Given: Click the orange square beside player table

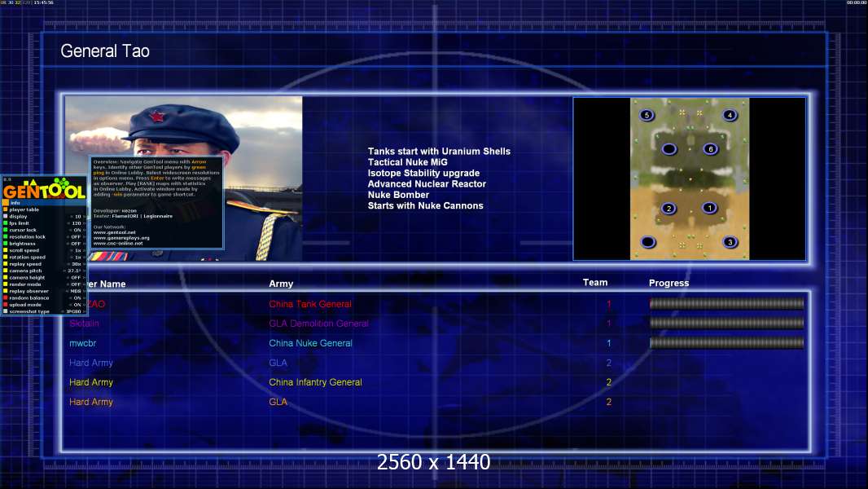Looking at the screenshot, I should [6, 209].
